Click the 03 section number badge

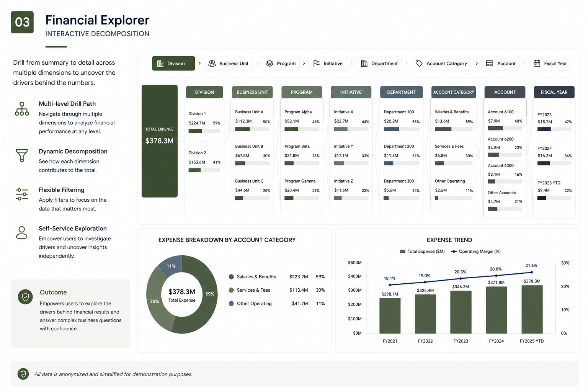(x=22, y=22)
